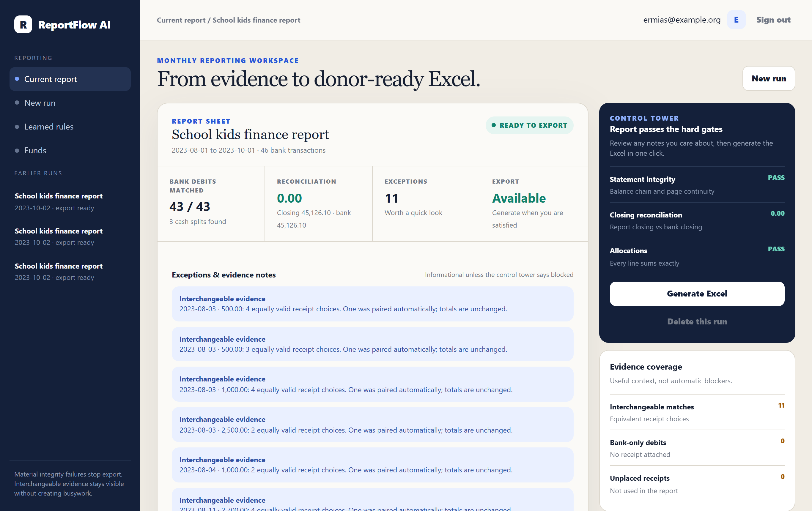Screen dimensions: 812x511
Task: Open the 500.00 note with 3 receipt choices
Action: (372, 344)
